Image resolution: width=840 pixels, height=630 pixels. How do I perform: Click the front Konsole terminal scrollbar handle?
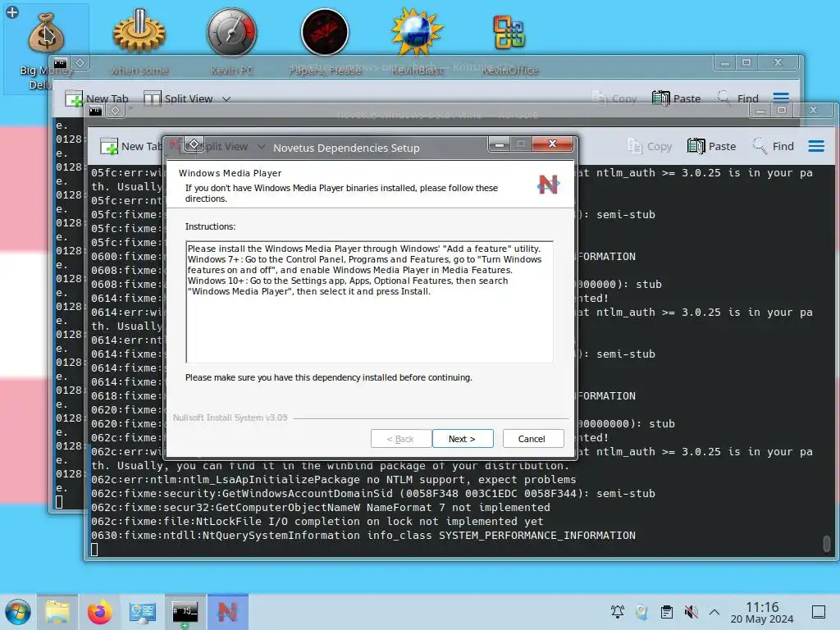827,543
